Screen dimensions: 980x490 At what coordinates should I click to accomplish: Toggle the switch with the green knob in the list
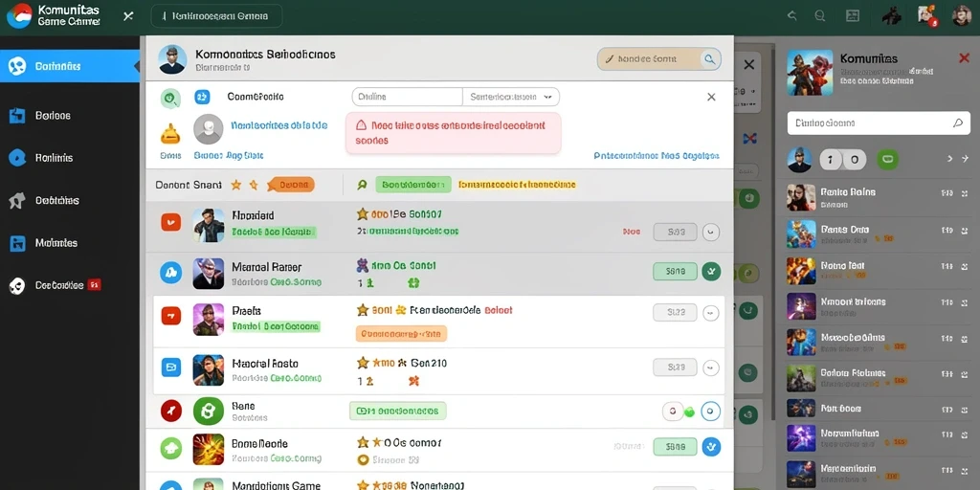click(679, 412)
